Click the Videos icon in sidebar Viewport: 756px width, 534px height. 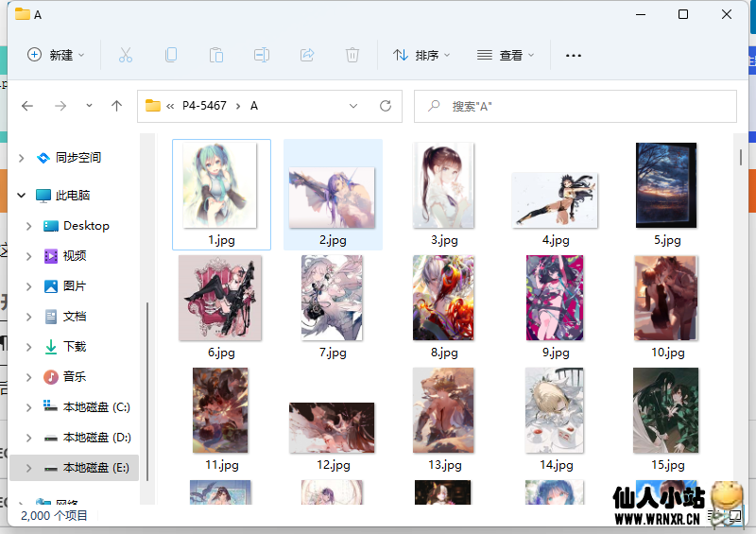pyautogui.click(x=51, y=256)
